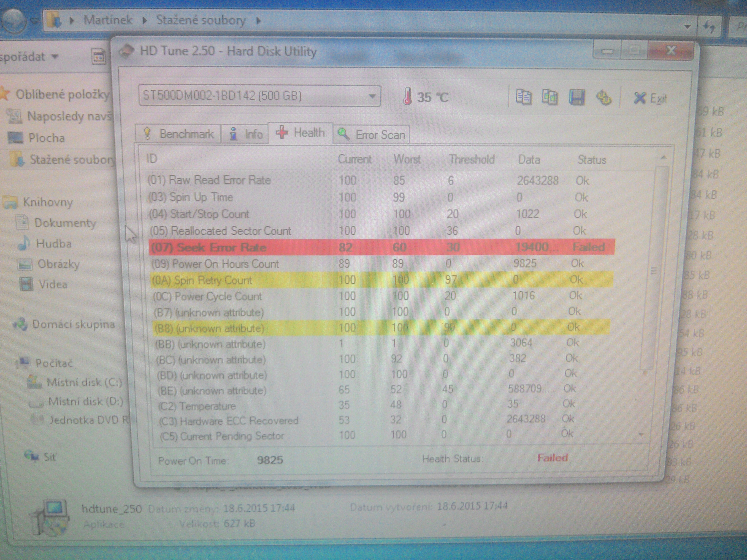Select Počítač in Explorer sidebar

(x=54, y=363)
